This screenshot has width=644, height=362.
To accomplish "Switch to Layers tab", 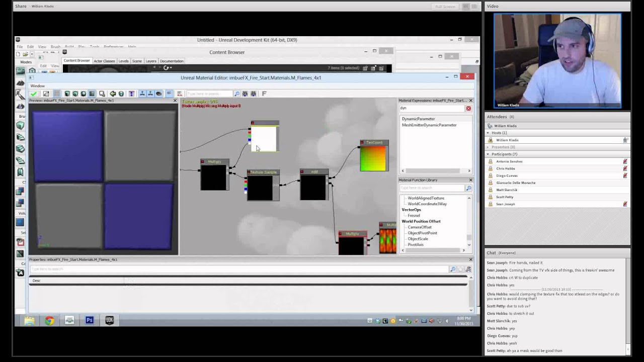I will pyautogui.click(x=151, y=61).
